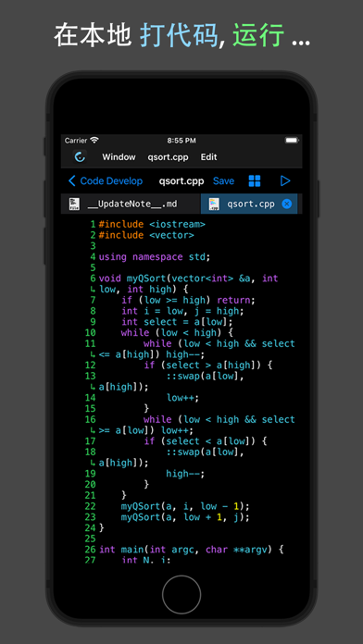363x644 pixels.
Task: Open the qsort.cpp menu in the menu bar
Action: [x=169, y=157]
